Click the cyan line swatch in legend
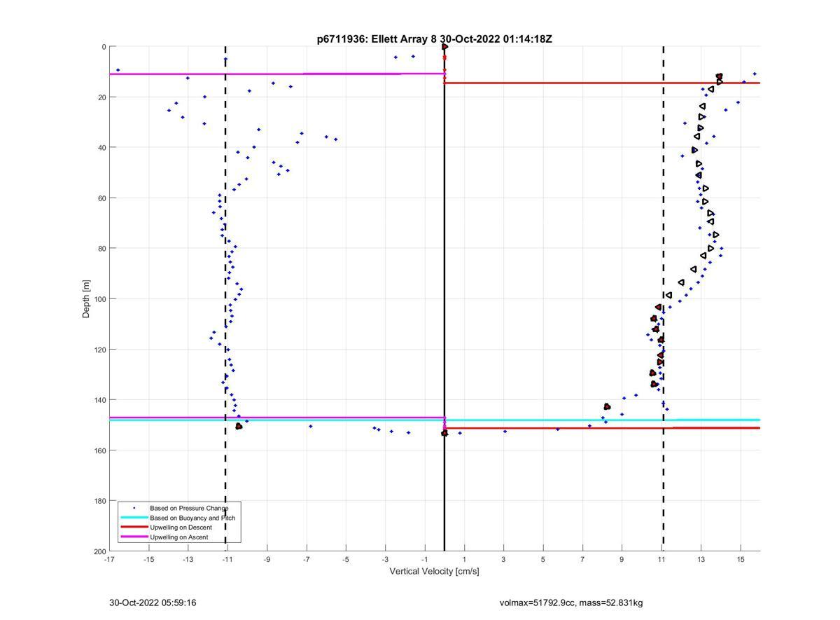 (x=134, y=518)
